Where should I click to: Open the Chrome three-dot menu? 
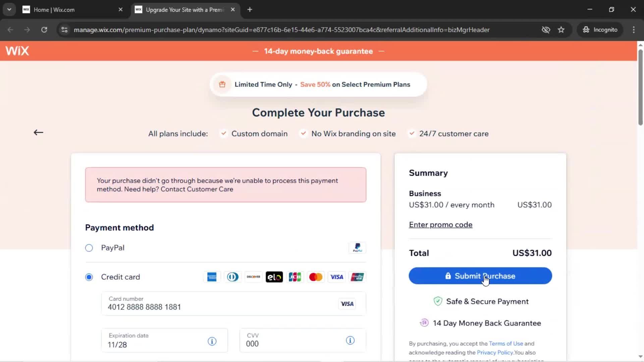[x=634, y=29]
